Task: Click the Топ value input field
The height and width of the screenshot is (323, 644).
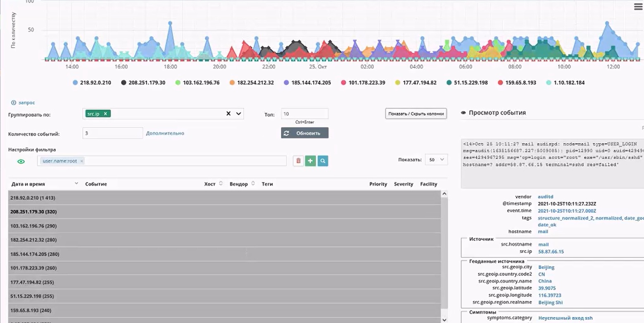Action: tap(305, 113)
